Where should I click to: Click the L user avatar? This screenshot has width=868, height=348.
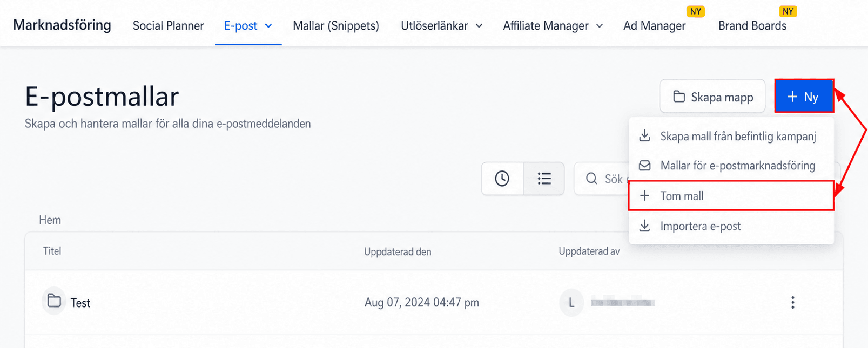pyautogui.click(x=571, y=303)
